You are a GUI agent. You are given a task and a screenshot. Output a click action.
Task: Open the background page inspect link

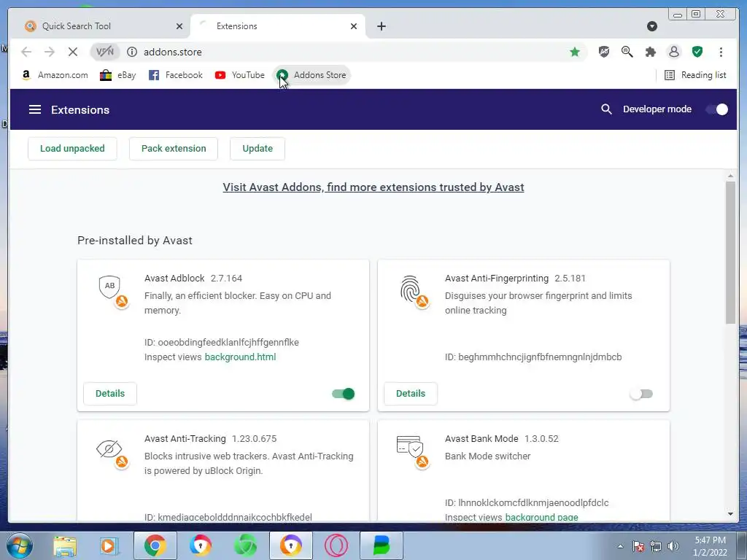click(x=542, y=517)
